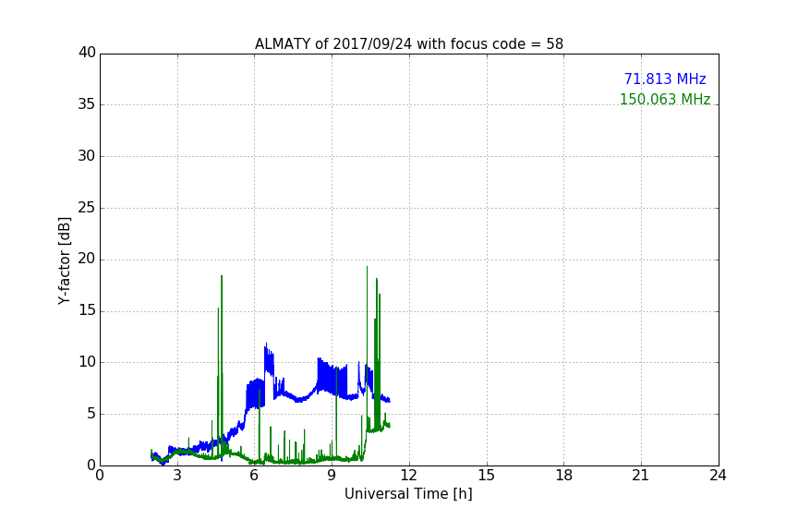Click x-axis tick label '6'
Image resolution: width=798 pixels, height=532 pixels.
254,476
